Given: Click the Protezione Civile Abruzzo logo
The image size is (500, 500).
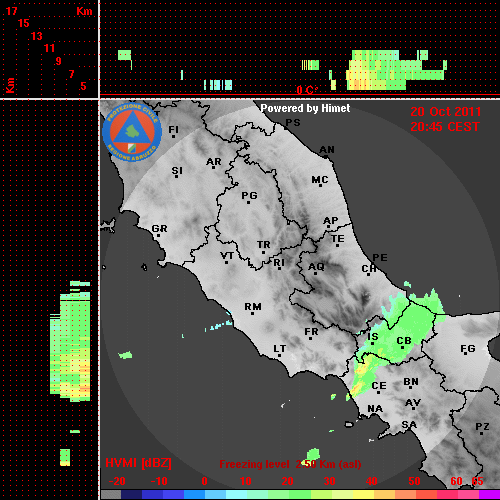Looking at the screenshot, I should point(132,133).
